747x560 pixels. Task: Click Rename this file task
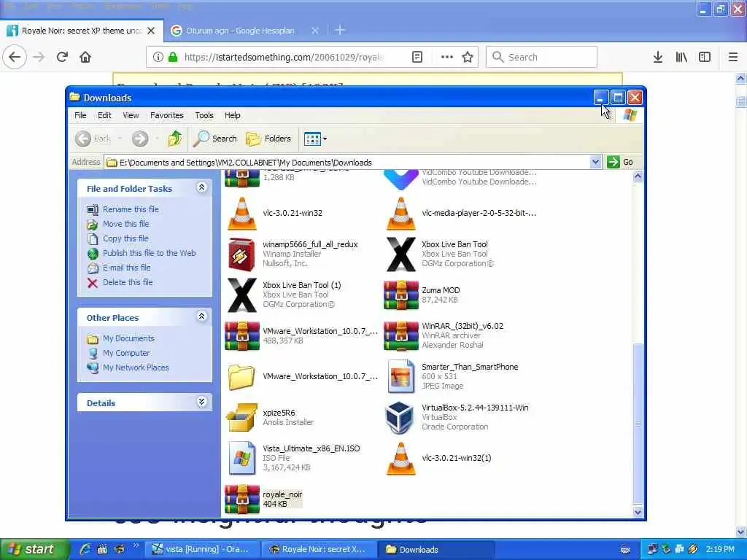click(131, 209)
